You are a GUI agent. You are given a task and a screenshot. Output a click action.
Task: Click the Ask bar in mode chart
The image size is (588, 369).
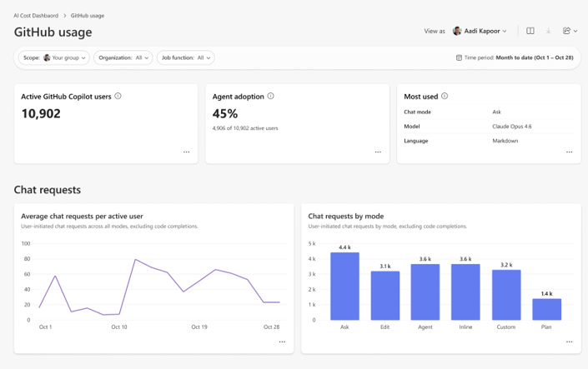[x=344, y=287]
